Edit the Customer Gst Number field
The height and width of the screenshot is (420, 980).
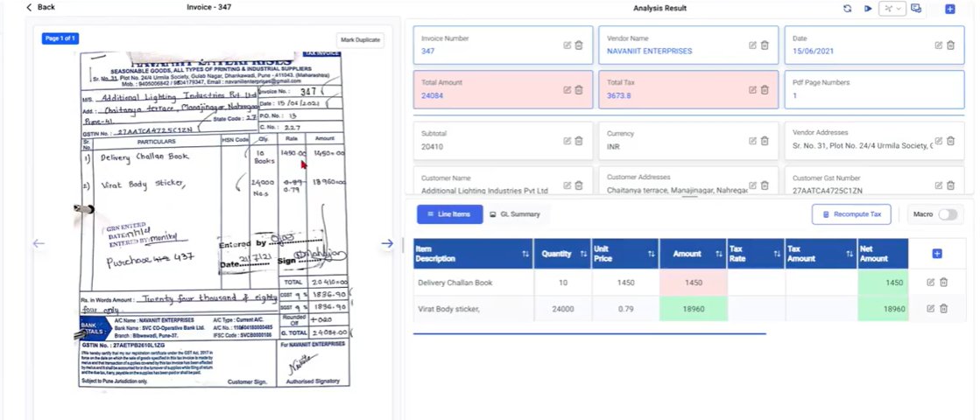[x=939, y=185]
